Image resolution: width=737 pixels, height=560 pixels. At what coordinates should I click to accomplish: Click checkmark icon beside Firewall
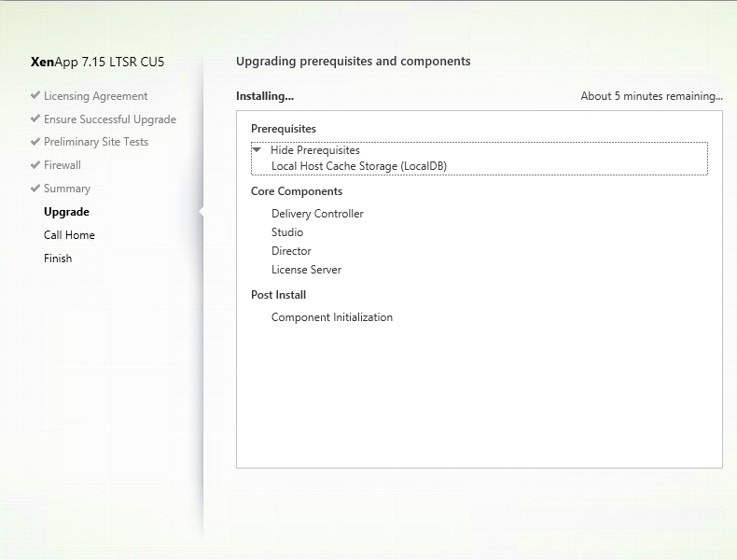coord(35,164)
